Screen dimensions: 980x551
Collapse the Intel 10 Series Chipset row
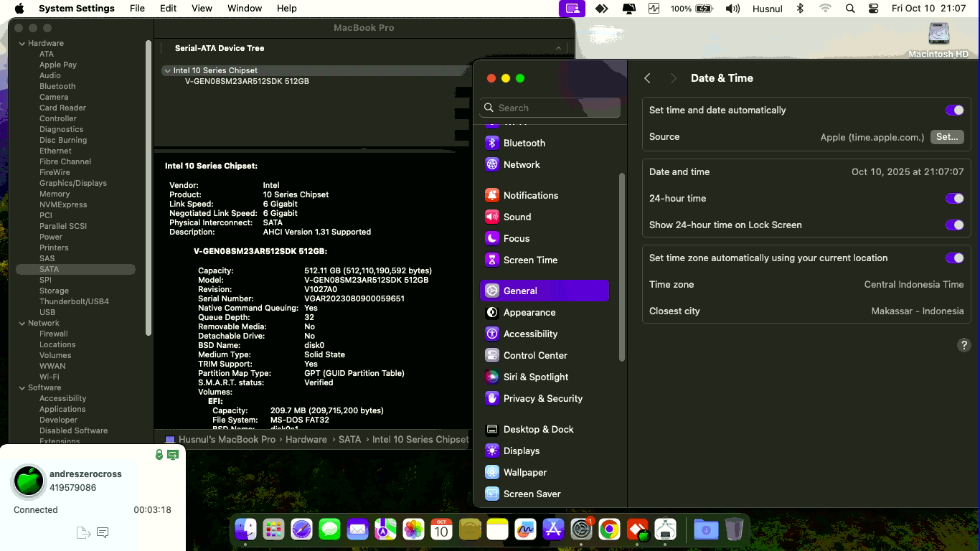pyautogui.click(x=167, y=70)
